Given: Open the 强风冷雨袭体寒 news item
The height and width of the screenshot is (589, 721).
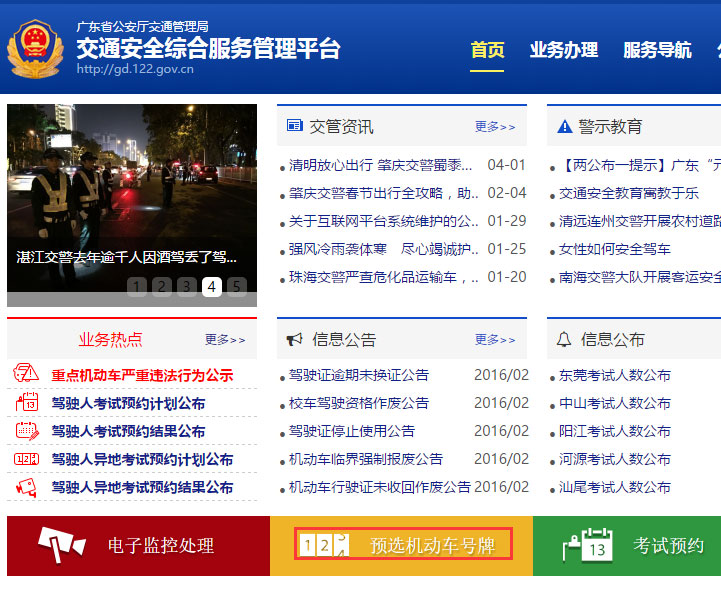Looking at the screenshot, I should (x=383, y=249).
